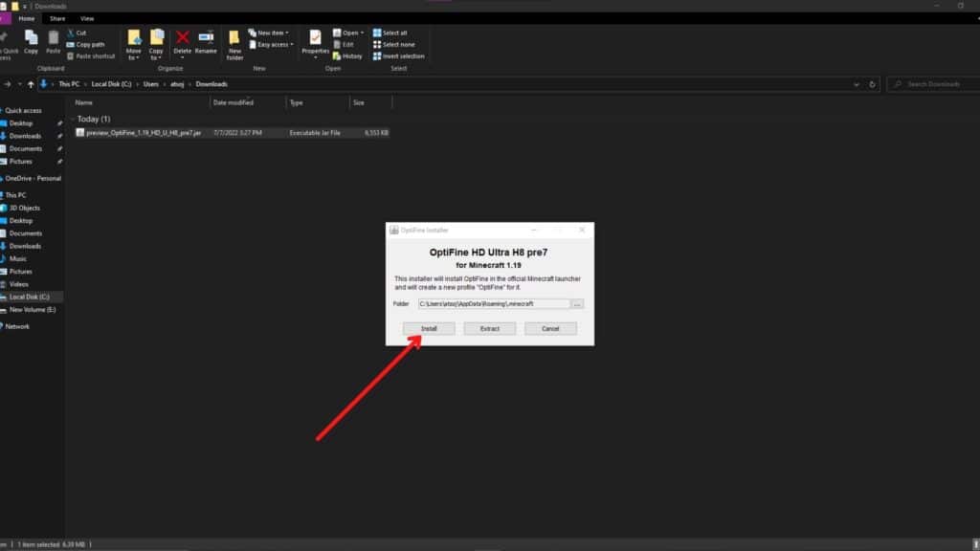980x551 pixels.
Task: Create a New folder from the ribbon
Action: pos(234,43)
